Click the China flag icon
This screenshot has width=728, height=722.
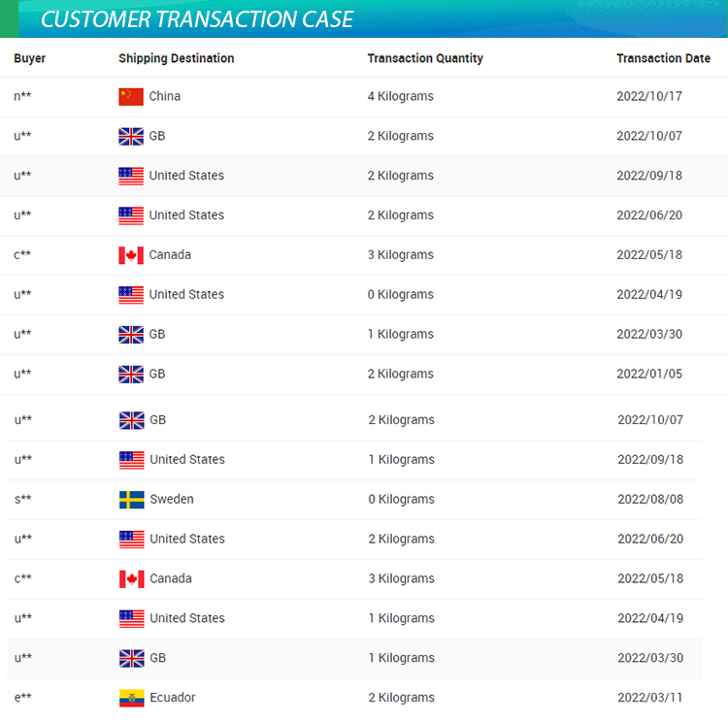click(x=131, y=96)
